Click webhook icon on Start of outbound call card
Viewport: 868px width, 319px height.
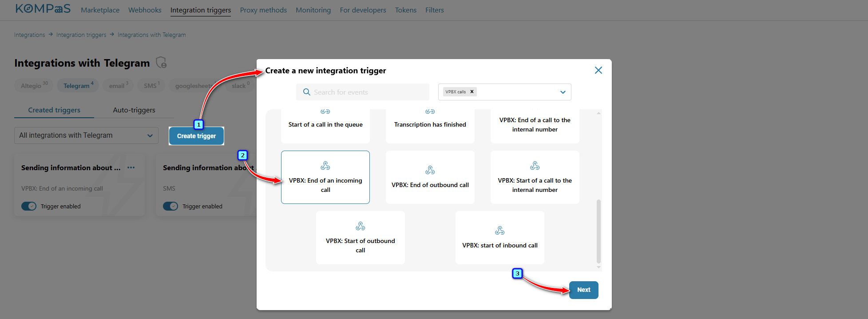(x=361, y=226)
